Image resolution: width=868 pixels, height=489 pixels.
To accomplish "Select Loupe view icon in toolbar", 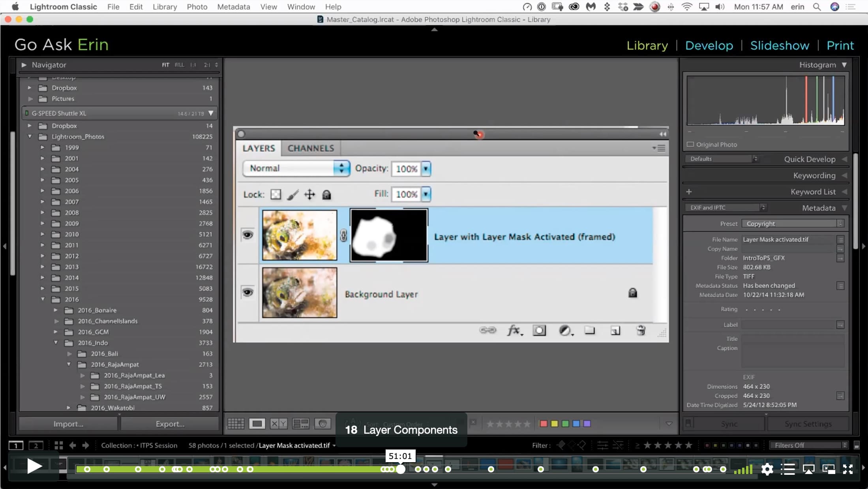I will click(257, 424).
